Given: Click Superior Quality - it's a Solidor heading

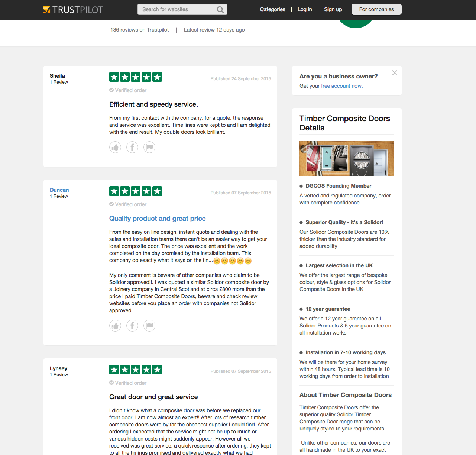Looking at the screenshot, I should [x=344, y=223].
